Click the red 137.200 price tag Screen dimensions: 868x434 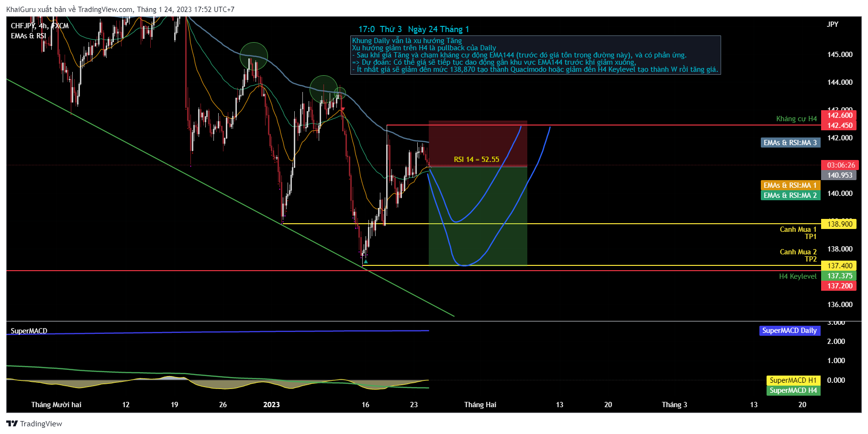click(x=840, y=286)
